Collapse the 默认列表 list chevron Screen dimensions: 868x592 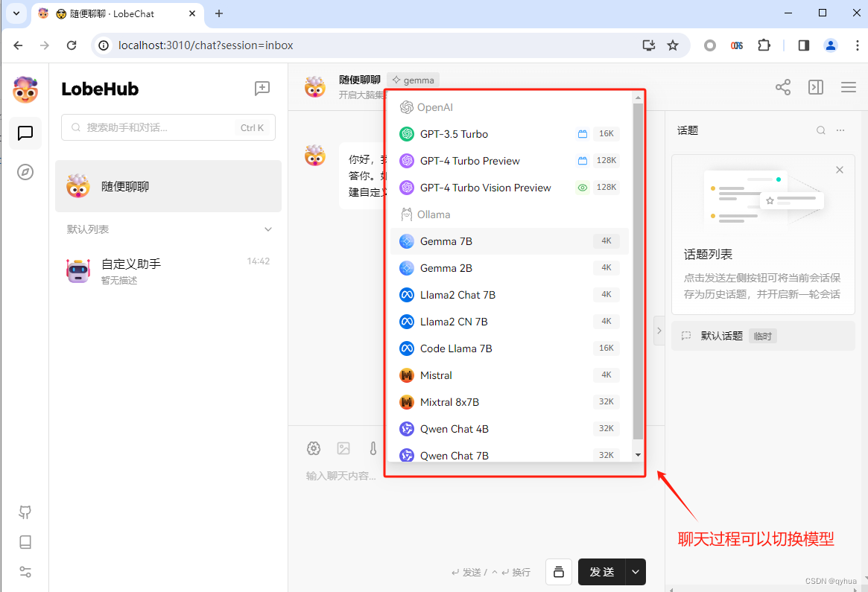pos(267,229)
